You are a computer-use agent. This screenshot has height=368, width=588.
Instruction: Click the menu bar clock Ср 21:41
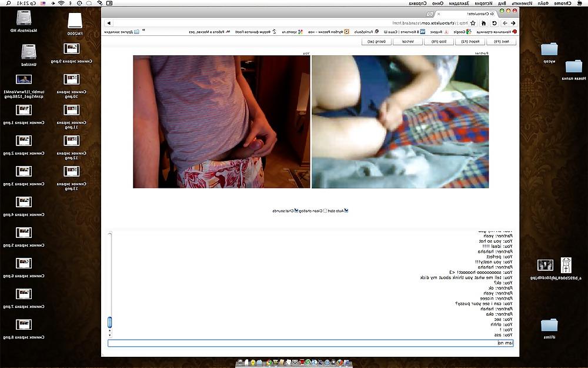point(28,4)
